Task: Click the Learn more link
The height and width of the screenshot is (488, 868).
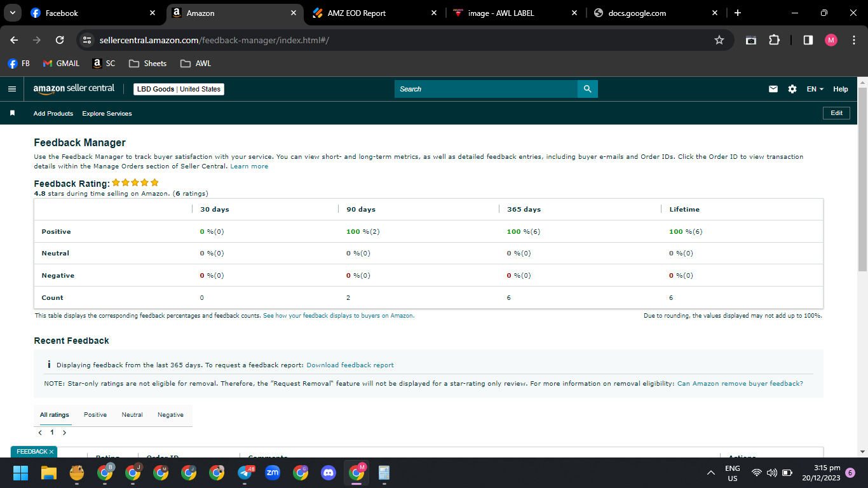Action: point(249,166)
